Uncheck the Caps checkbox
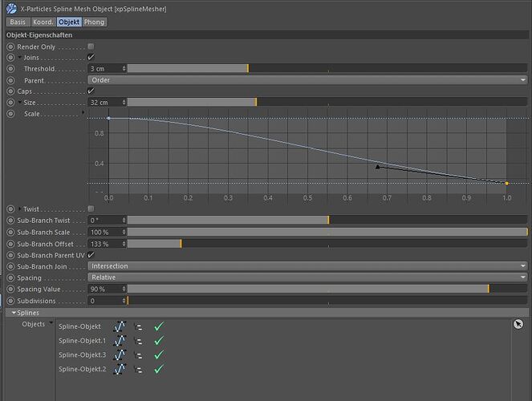This screenshot has height=401, width=532. click(91, 91)
